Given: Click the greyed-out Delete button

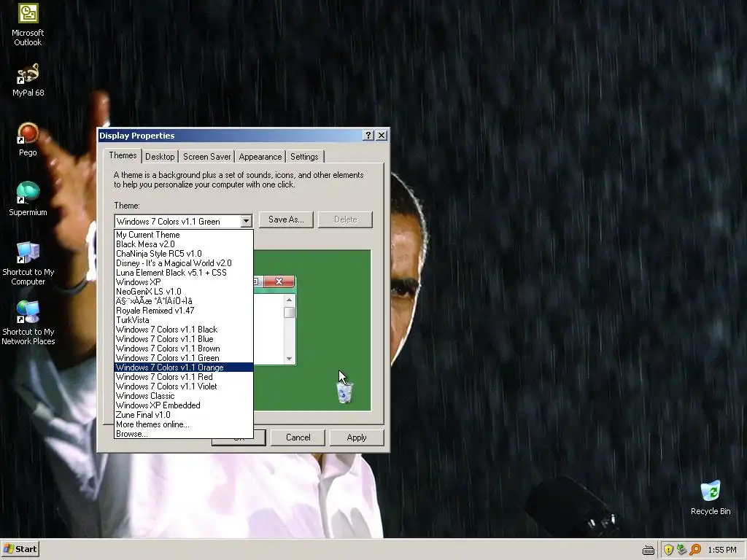Looking at the screenshot, I should coord(345,219).
